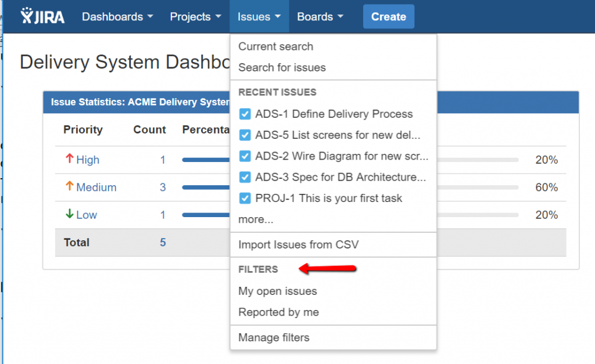
Task: Open Manage filters
Action: (x=273, y=337)
